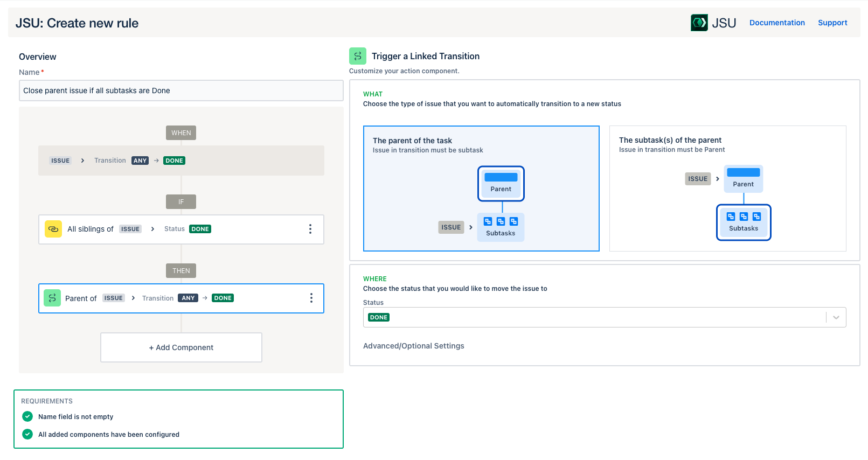868x460 pixels.
Task: Click the REQUIREMENTS heading
Action: (x=47, y=401)
